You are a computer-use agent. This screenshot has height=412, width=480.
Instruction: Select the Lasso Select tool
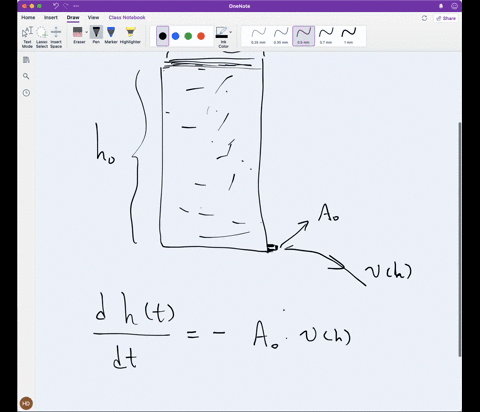(42, 37)
